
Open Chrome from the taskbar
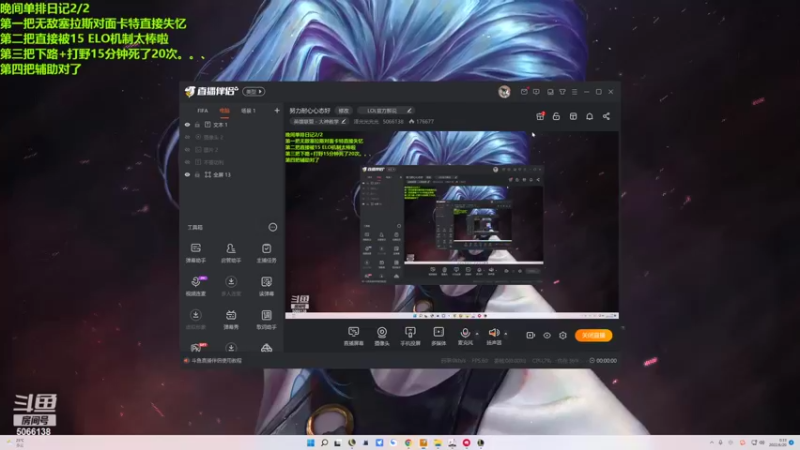click(x=408, y=442)
